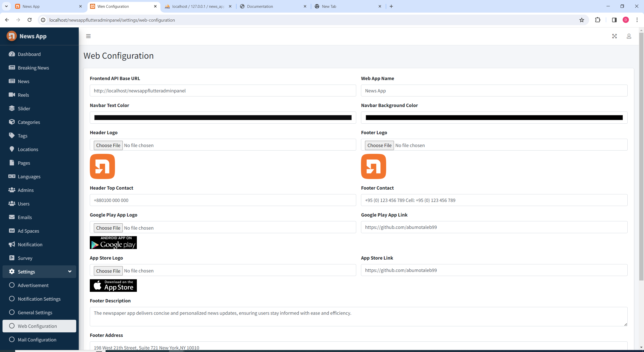The image size is (644, 352).
Task: Open Mail Configuration submenu item
Action: [39, 340]
